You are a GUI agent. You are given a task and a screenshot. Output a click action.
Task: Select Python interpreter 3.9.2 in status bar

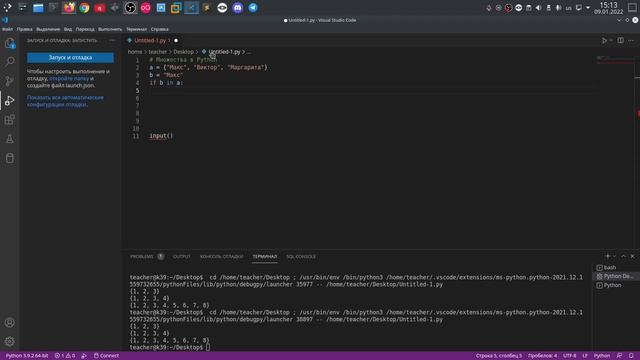pyautogui.click(x=27, y=356)
